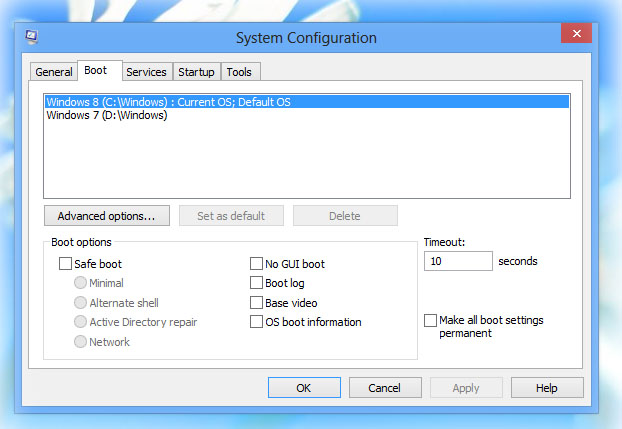Choose Active Directory repair option
This screenshot has width=622, height=429.
80,321
